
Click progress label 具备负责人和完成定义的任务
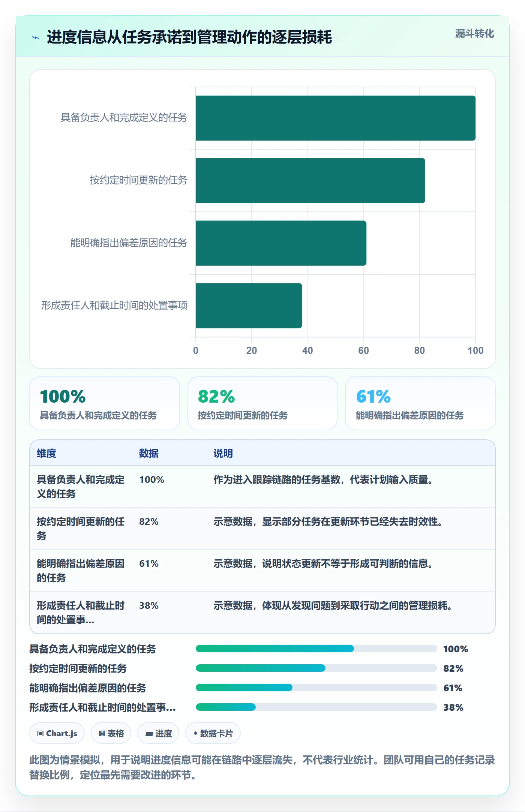(93, 649)
